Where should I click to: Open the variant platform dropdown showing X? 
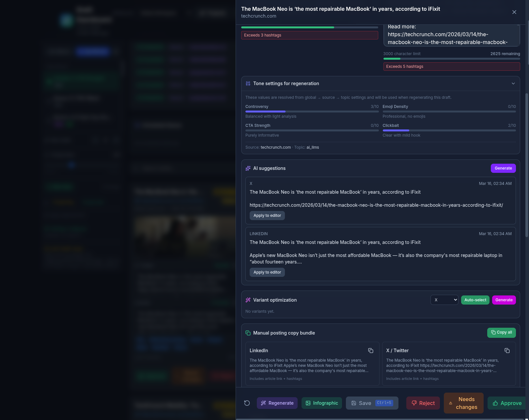(x=444, y=300)
